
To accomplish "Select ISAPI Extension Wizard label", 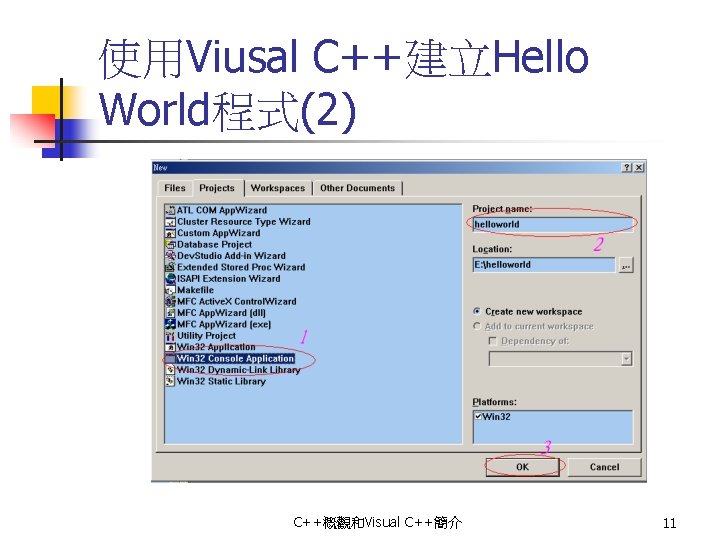I will (229, 279).
